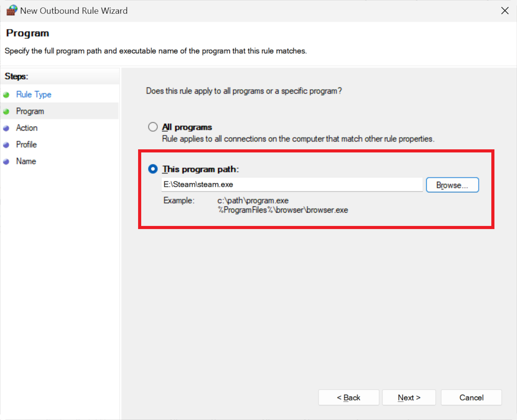Viewport: 517px width, 420px height.
Task: Close the New Outbound Rule Wizard window
Action: (505, 10)
